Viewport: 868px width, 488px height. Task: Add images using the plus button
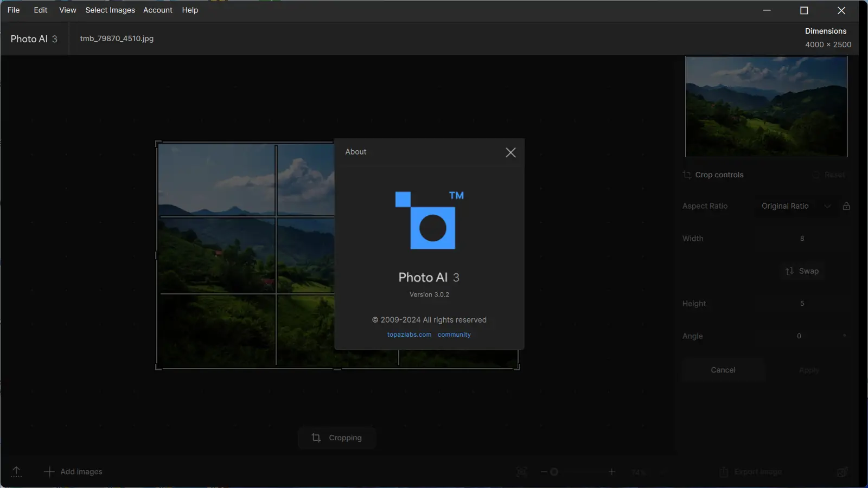click(x=73, y=472)
